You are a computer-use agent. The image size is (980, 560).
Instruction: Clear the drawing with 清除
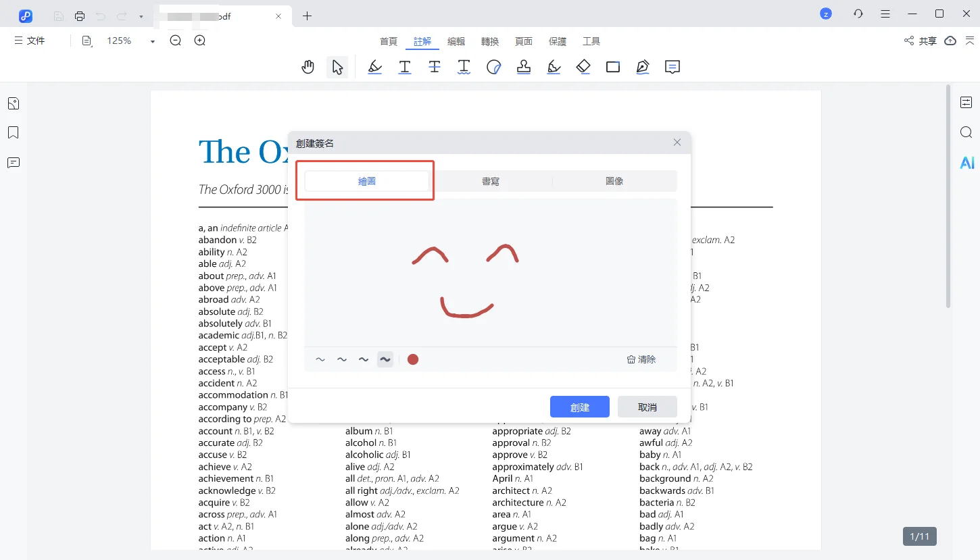[x=641, y=359]
